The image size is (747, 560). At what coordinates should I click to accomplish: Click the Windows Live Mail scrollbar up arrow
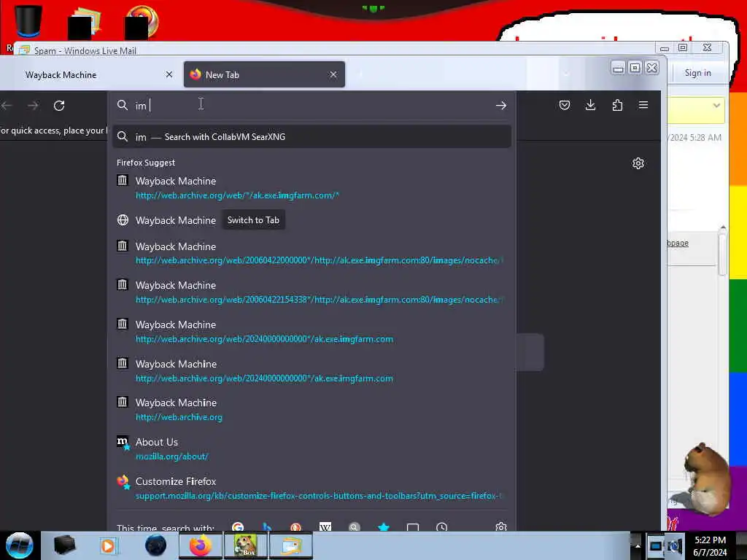tap(723, 227)
